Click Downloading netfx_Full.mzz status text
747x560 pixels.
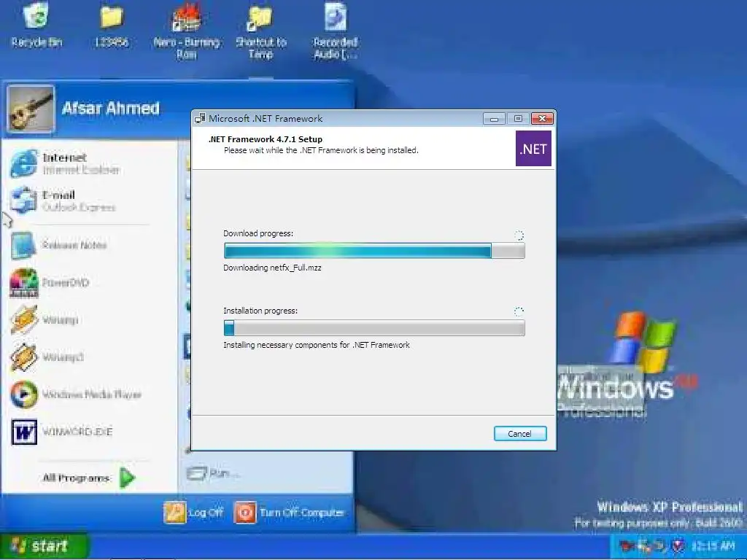(272, 268)
